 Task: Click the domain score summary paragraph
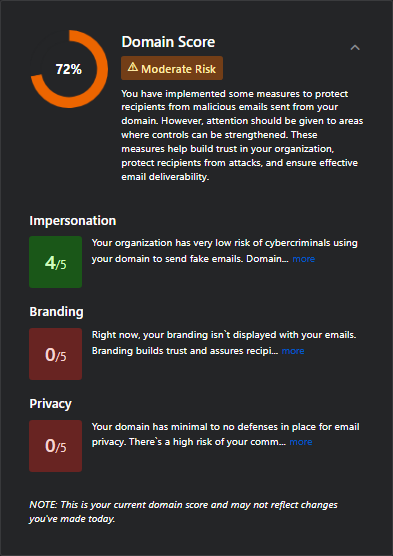click(242, 135)
